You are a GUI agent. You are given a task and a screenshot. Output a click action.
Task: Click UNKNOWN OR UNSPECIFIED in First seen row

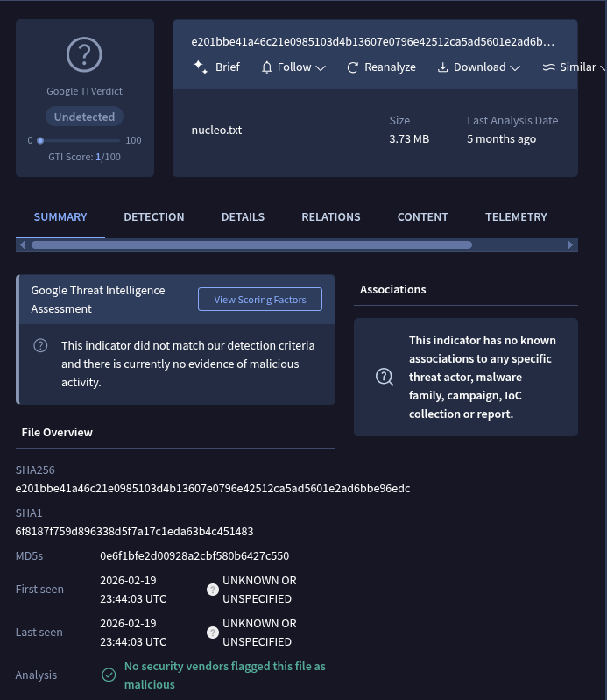[x=259, y=590]
